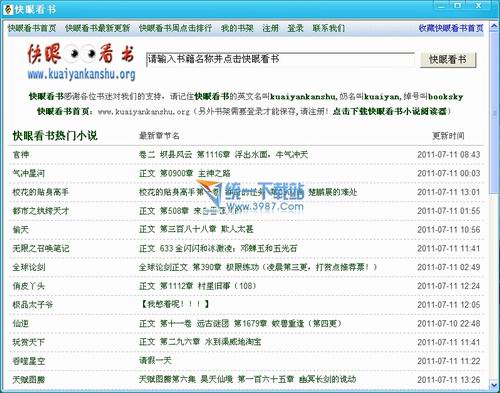Open 快眼看书周点击排行 navigation item
500x393 pixels.
pos(175,28)
